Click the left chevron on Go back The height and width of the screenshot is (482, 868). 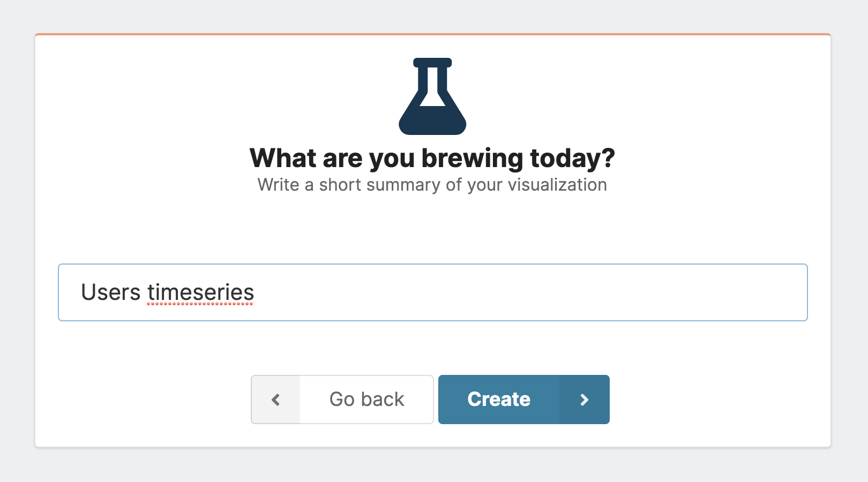[x=276, y=400]
